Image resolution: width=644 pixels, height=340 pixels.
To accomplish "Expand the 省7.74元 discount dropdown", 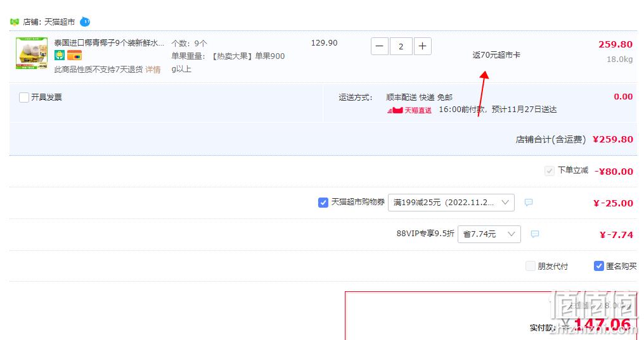I will pyautogui.click(x=489, y=234).
